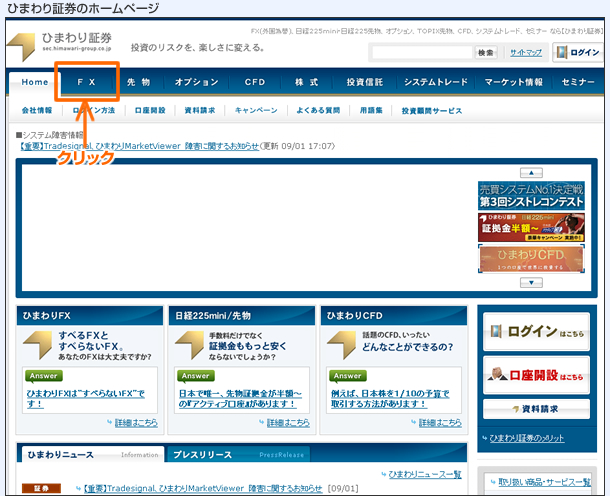Click the ひまわり証券 logo
610x496 pixels.
60,47
